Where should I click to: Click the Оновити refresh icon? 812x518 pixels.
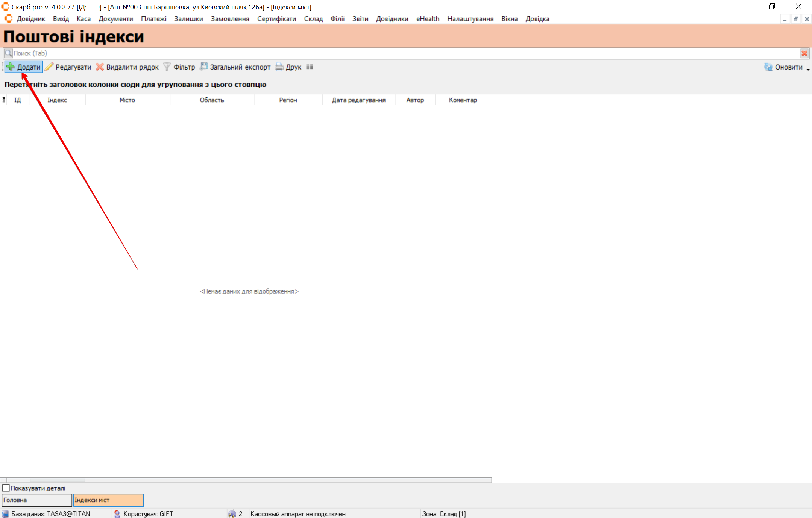tap(768, 67)
